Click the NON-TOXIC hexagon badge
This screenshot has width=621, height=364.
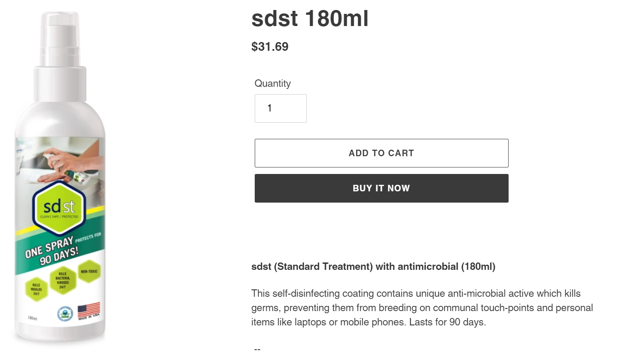point(89,272)
